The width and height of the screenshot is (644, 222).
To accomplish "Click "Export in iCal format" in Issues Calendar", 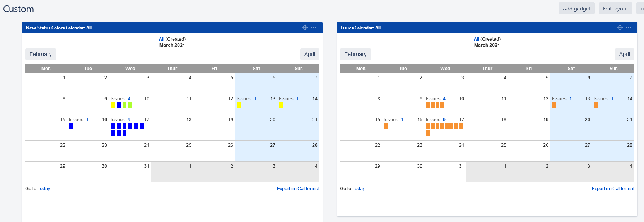I will [613, 189].
